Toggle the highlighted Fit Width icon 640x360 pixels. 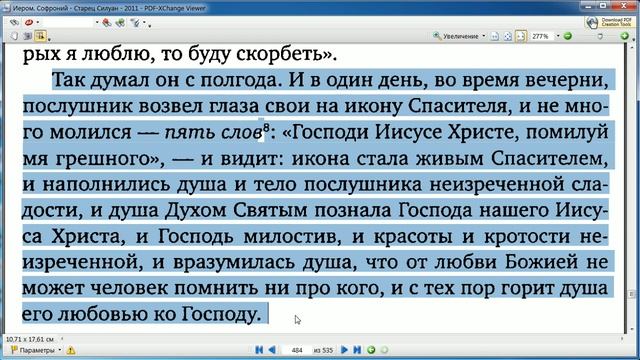(521, 36)
